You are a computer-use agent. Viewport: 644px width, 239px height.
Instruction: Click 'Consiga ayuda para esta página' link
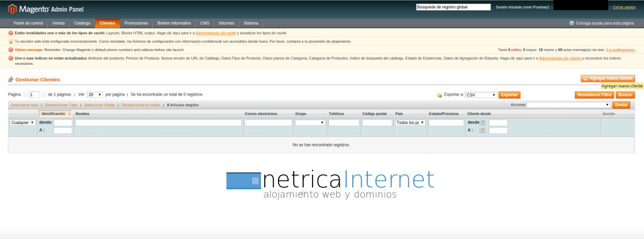pyautogui.click(x=604, y=23)
